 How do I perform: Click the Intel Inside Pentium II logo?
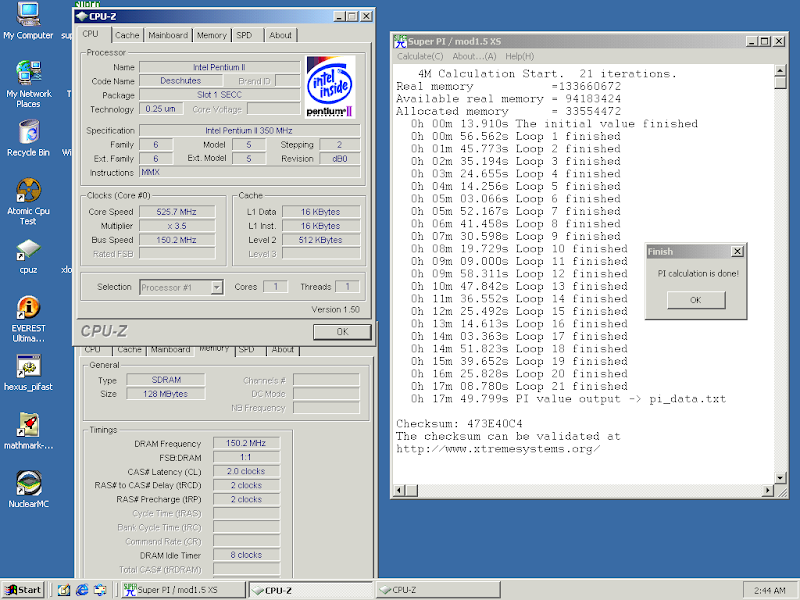[330, 87]
